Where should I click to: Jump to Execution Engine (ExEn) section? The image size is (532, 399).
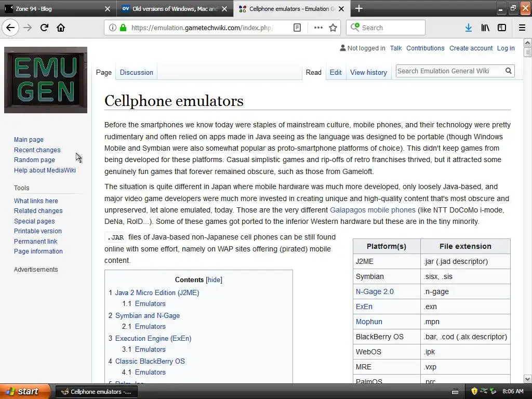pos(153,338)
